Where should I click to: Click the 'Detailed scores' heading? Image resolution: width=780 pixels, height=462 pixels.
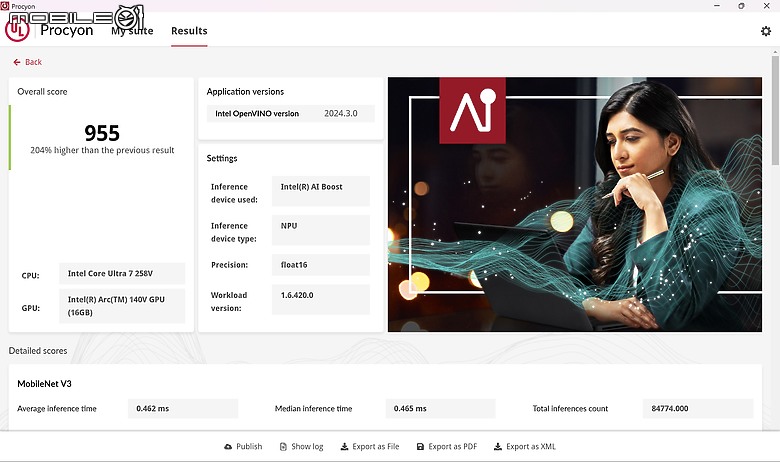38,351
